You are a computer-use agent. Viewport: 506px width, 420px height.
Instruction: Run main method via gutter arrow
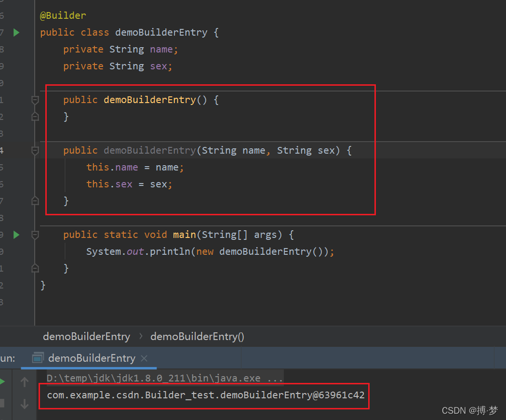16,235
